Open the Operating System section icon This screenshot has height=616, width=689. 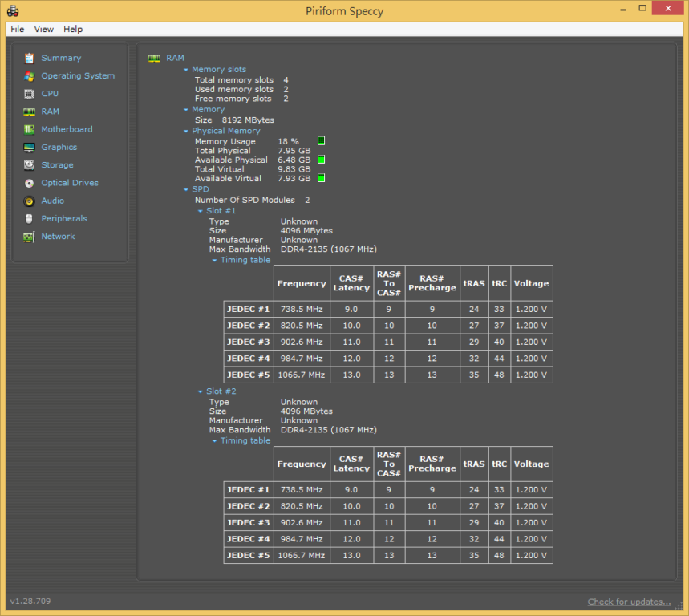[x=29, y=76]
